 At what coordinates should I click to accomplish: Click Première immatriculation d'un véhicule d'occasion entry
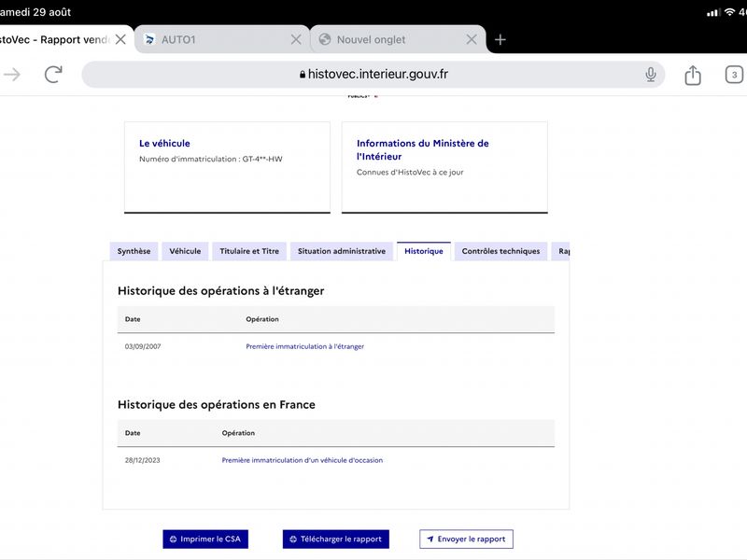tap(302, 460)
